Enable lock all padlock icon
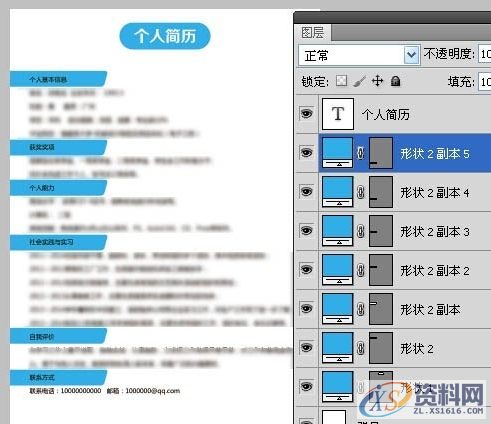491x424 pixels. click(x=395, y=81)
